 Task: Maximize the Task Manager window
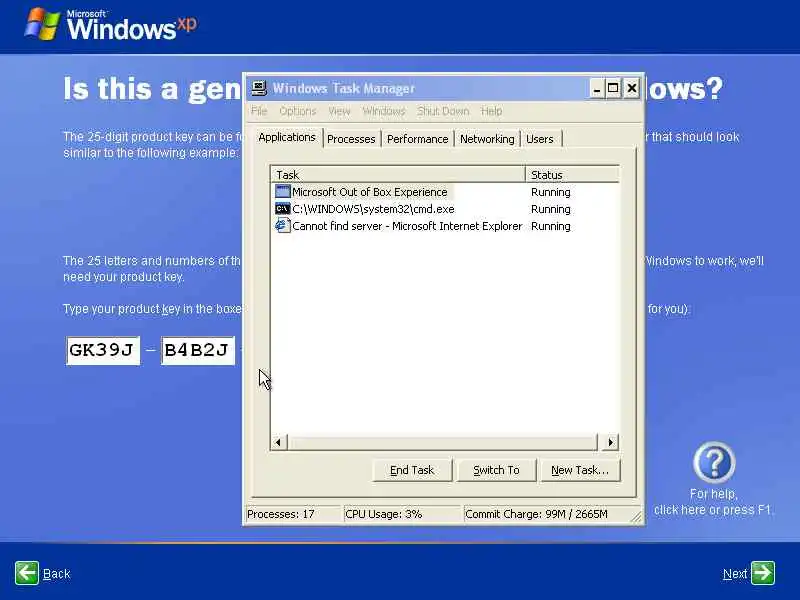click(613, 89)
